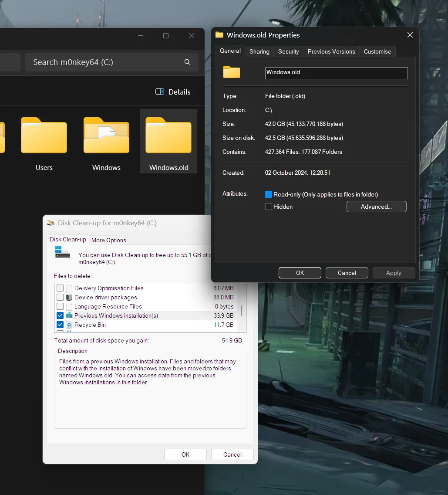Image resolution: width=448 pixels, height=495 pixels.
Task: Confirm Disk Clean-up with the OK button
Action: point(185,454)
